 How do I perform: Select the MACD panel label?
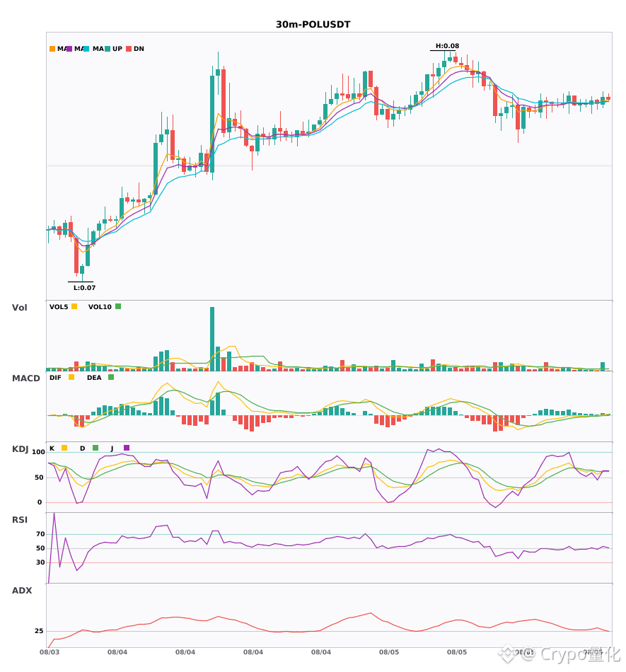click(x=25, y=378)
